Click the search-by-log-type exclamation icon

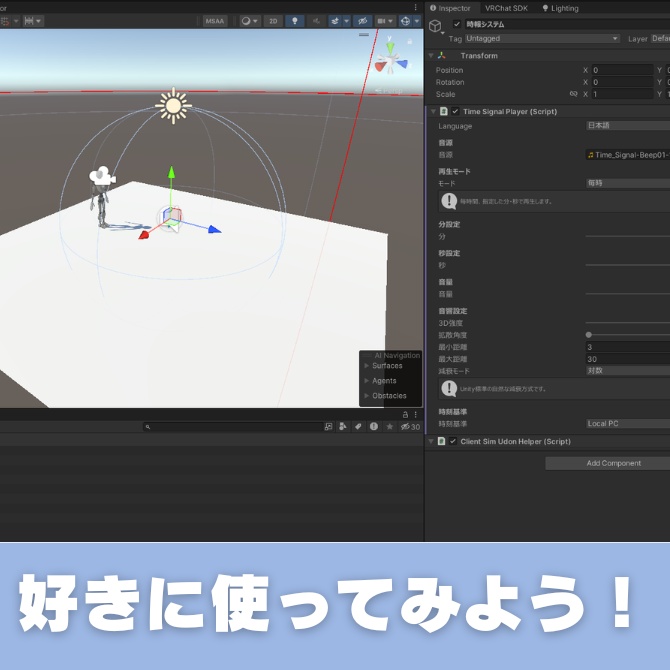coord(373,426)
